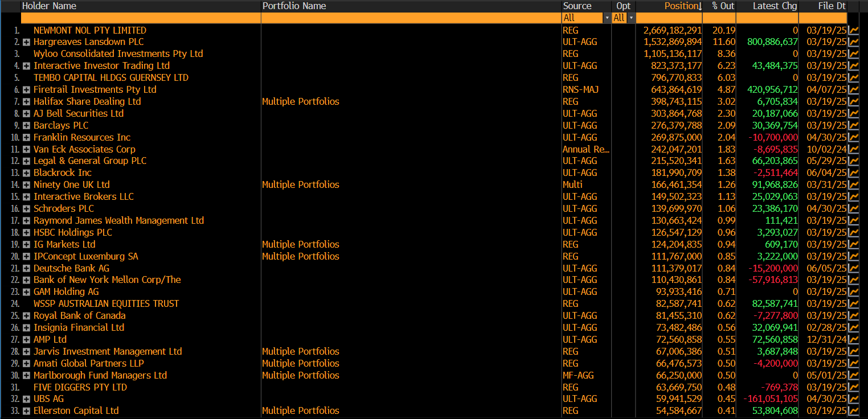Open chart icon for Barclays PLC row
Image resolution: width=868 pixels, height=419 pixels.
pyautogui.click(x=853, y=126)
